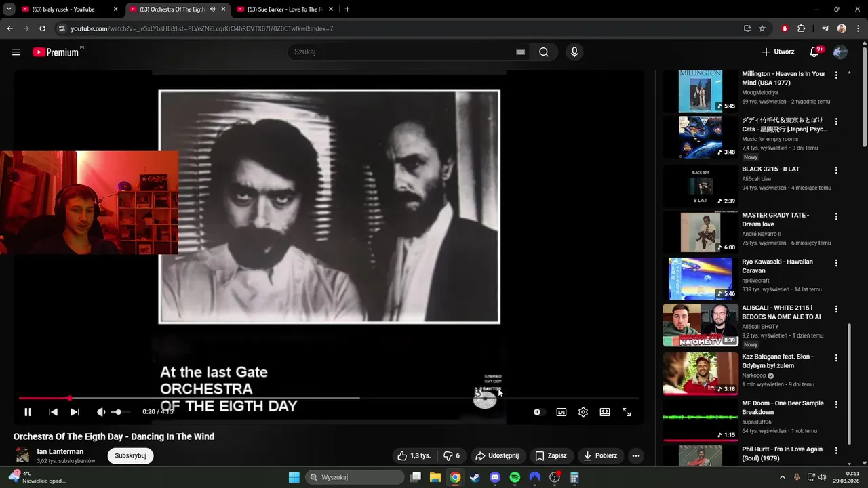This screenshot has width=868, height=488.
Task: Close the Sue Barker tab
Action: [x=330, y=9]
